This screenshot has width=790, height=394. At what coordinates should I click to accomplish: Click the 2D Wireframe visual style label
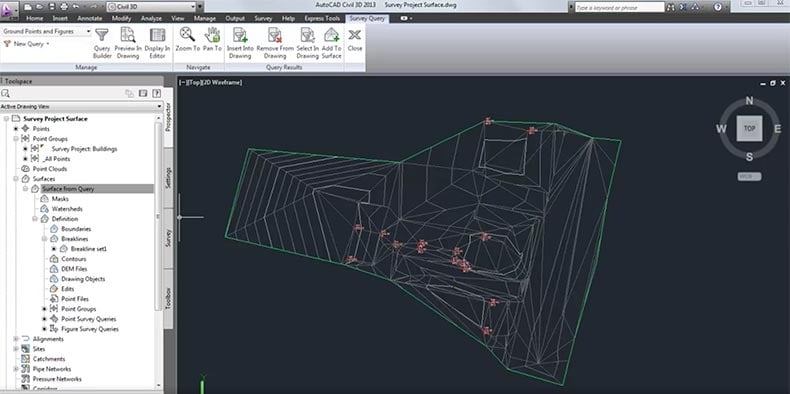tap(221, 82)
